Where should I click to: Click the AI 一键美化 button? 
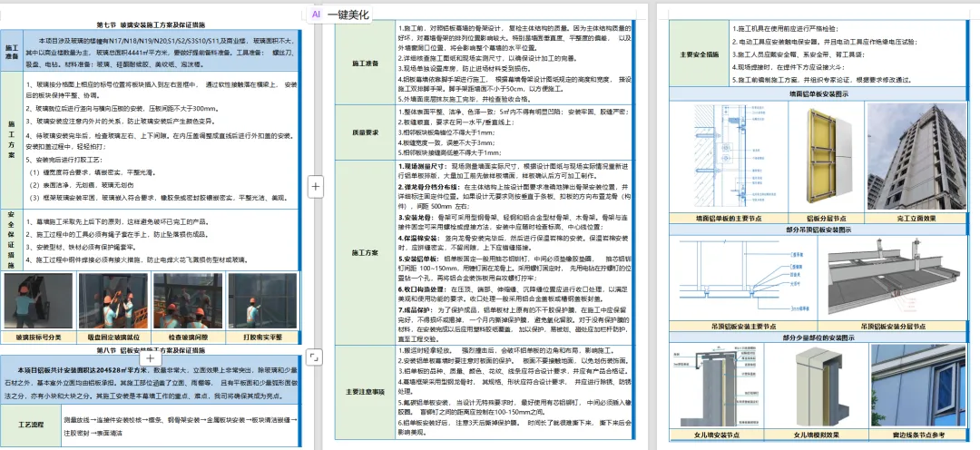[340, 14]
